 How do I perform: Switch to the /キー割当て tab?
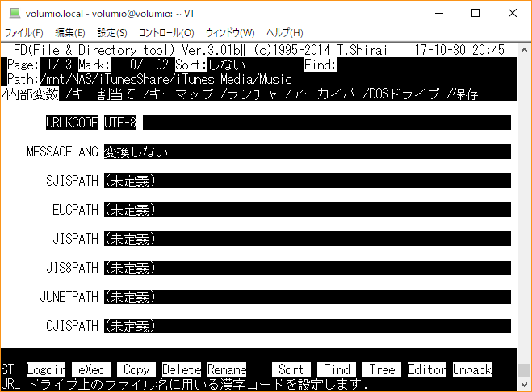[x=100, y=94]
